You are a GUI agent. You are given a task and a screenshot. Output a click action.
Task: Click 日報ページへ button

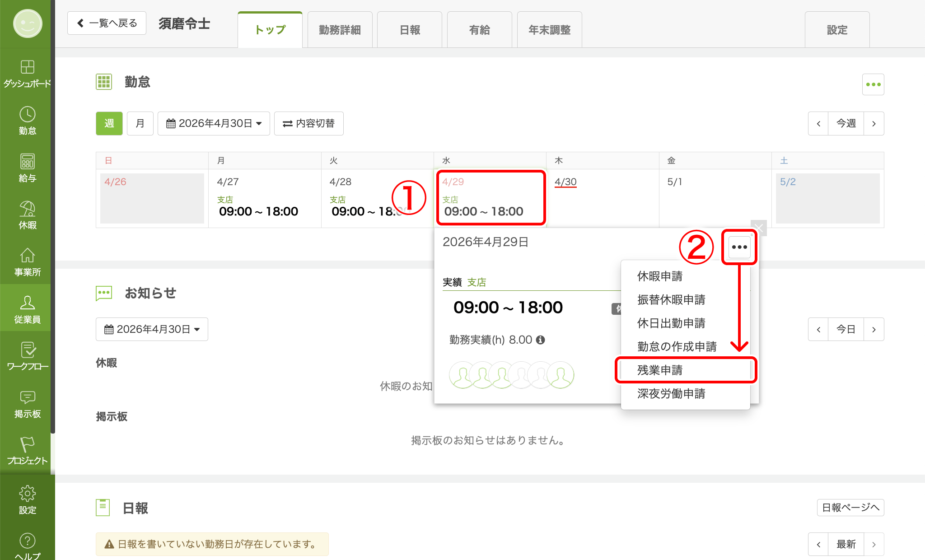(850, 508)
